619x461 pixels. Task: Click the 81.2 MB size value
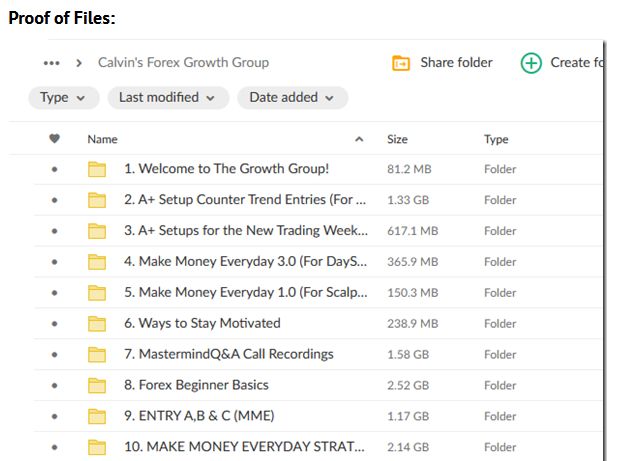point(409,169)
